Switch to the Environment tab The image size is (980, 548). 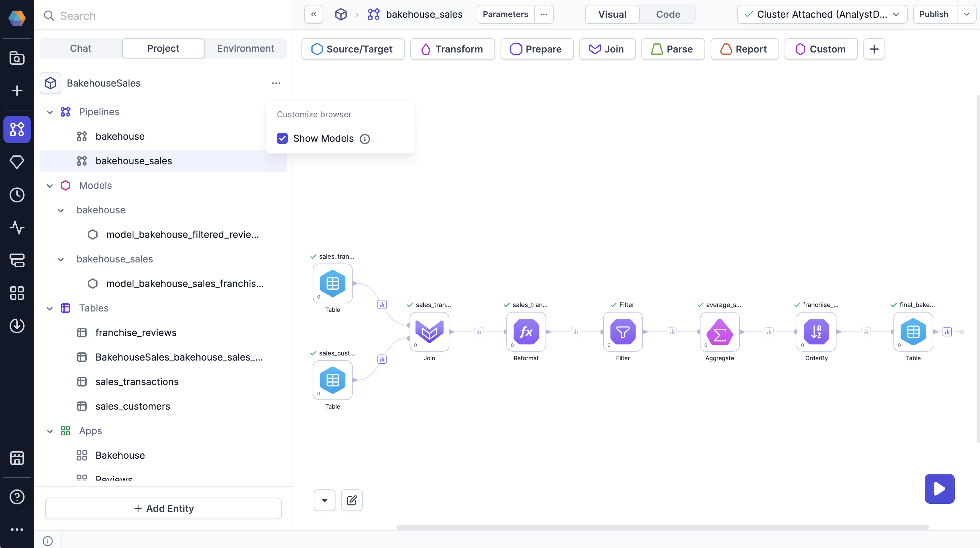246,48
